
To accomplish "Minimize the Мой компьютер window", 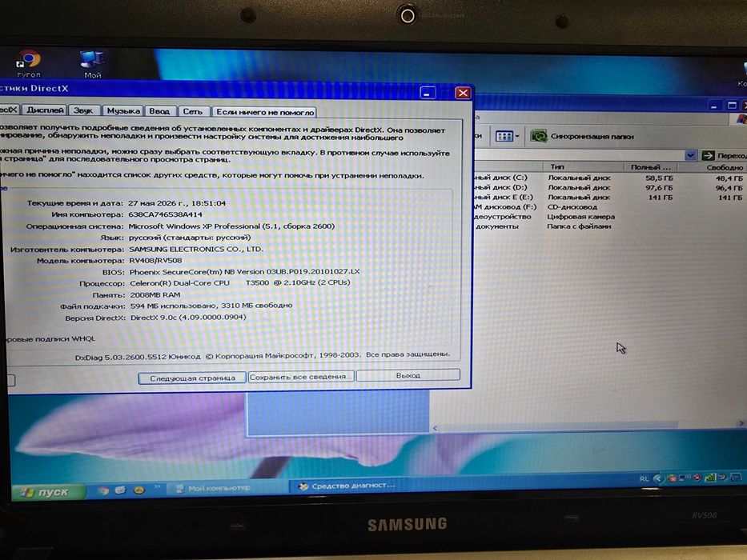I will point(713,106).
